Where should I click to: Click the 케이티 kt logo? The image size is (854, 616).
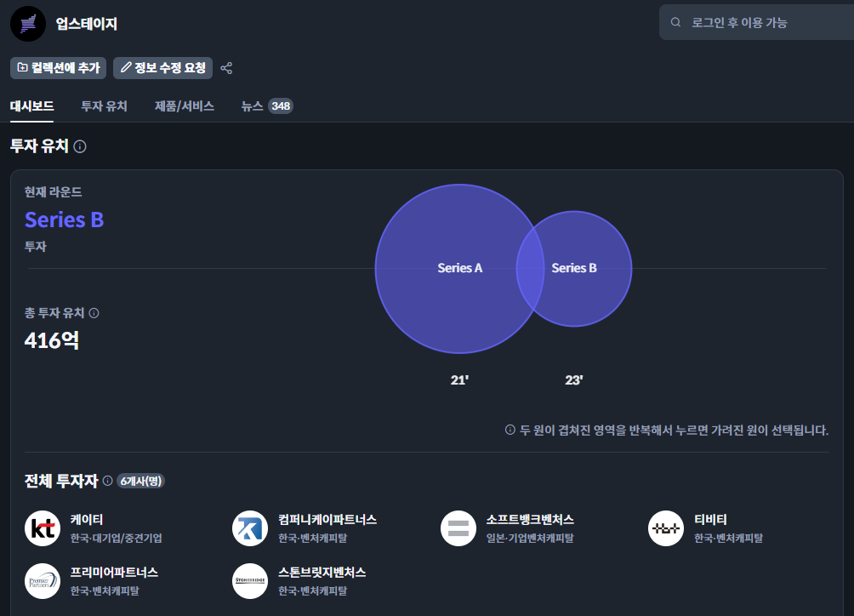point(43,528)
